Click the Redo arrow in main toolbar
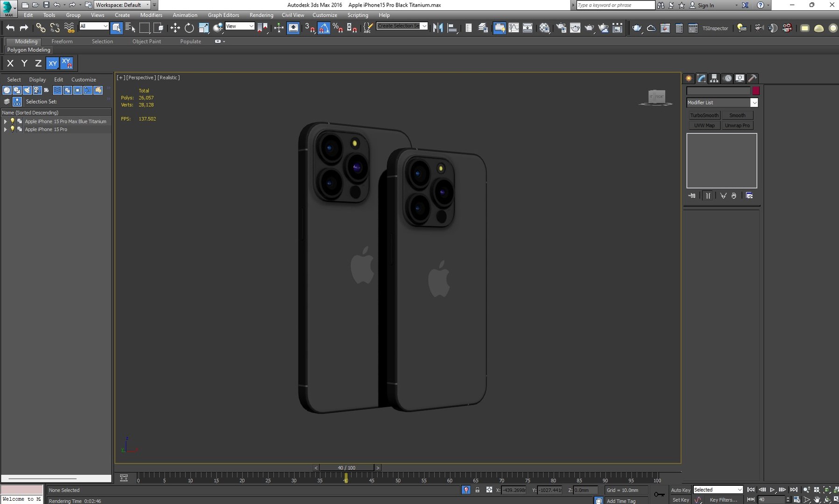The image size is (839, 504). [x=24, y=28]
